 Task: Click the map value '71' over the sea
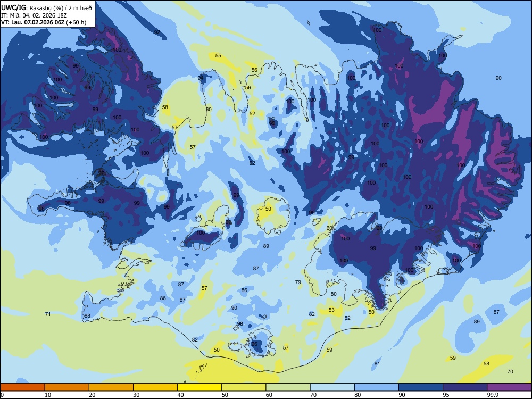48,314
